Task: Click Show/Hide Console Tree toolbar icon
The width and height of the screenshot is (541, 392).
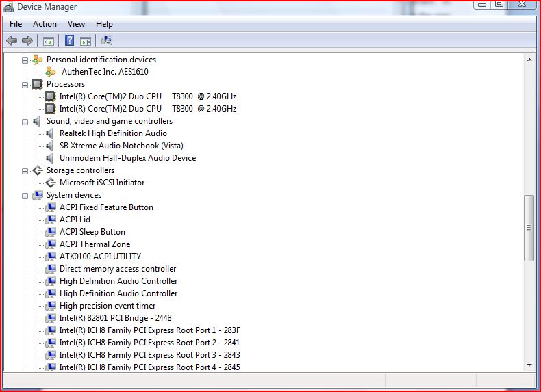Action: [x=49, y=41]
